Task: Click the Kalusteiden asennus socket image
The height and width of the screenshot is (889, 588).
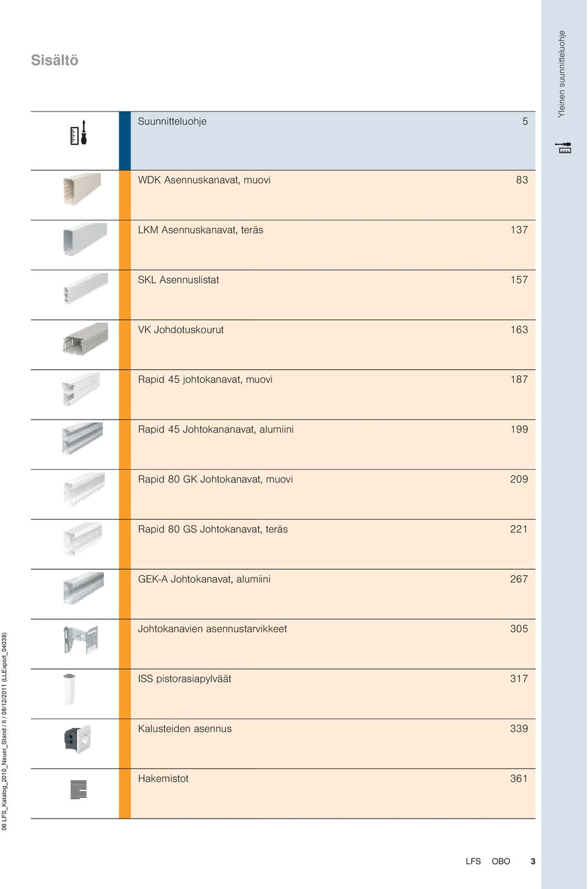Action: [x=78, y=739]
